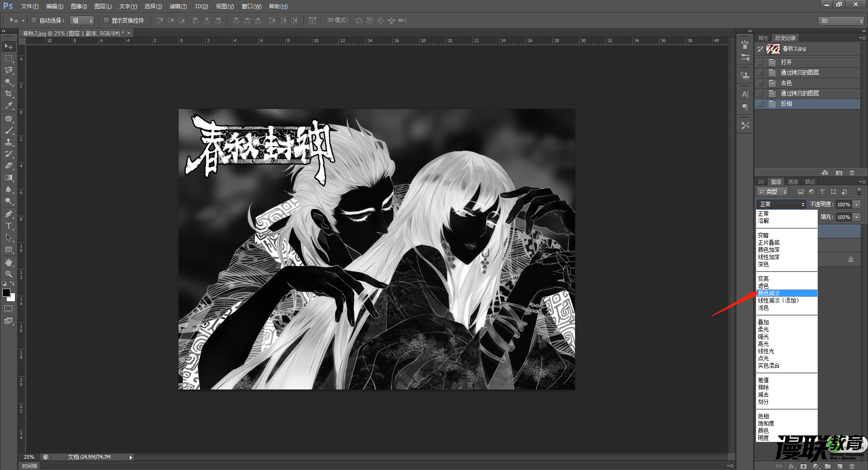Swap foreground and background colors
Screen dimensions: 868x470
pos(12,283)
